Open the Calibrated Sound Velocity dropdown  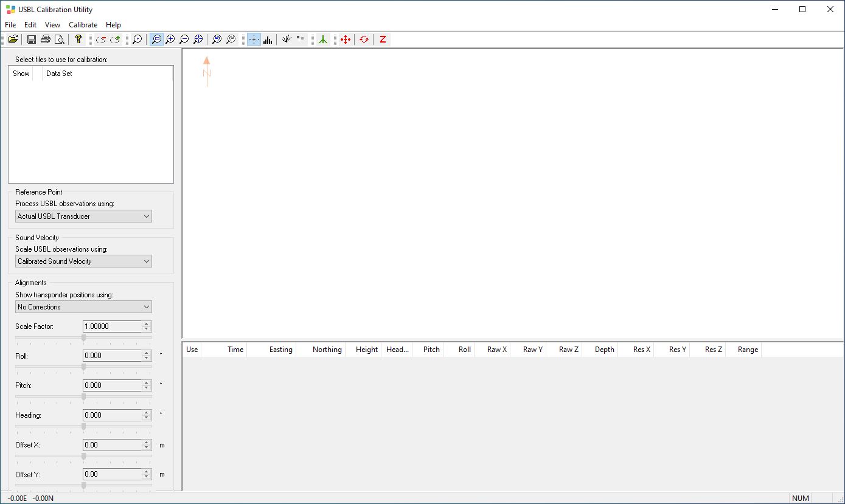[x=83, y=261]
